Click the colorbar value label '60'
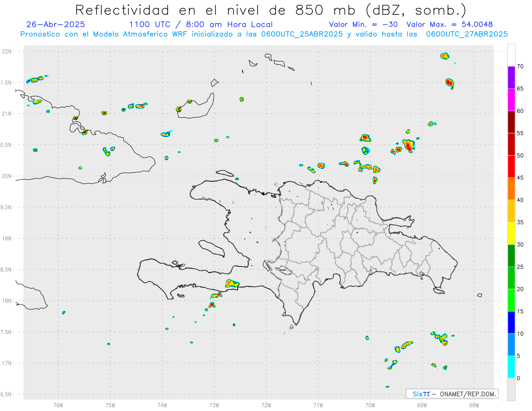This screenshot has width=532, height=411. click(x=520, y=111)
